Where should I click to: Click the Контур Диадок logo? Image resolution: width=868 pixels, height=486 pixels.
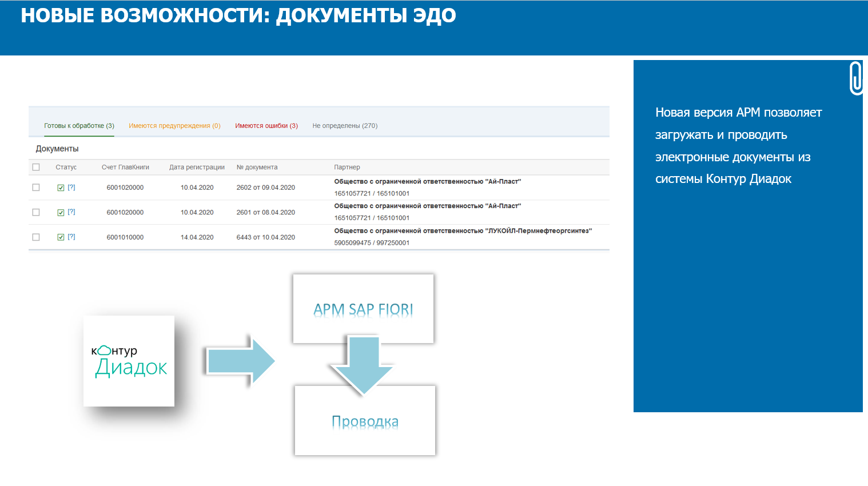pos(129,361)
